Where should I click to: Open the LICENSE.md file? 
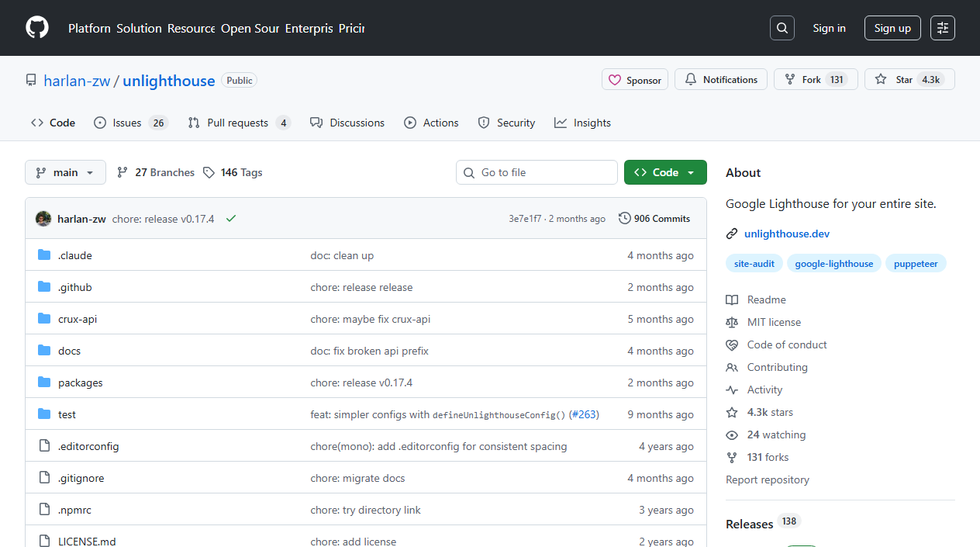coord(87,541)
